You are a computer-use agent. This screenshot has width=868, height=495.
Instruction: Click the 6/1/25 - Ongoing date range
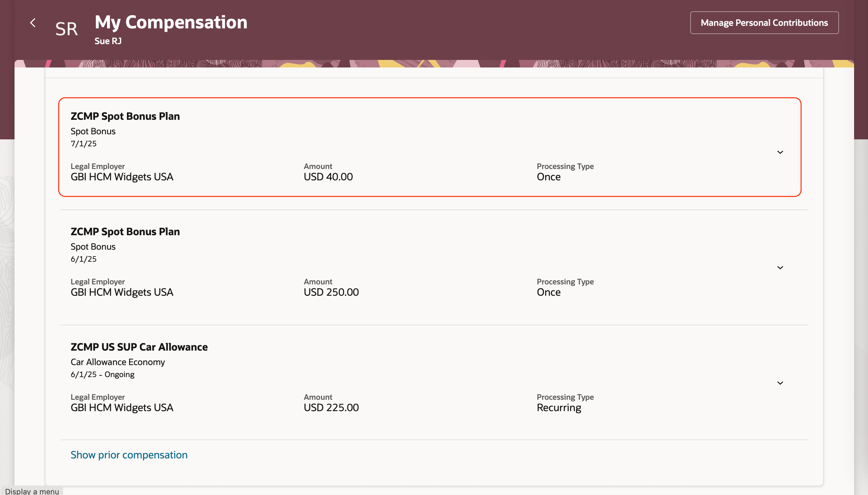click(x=102, y=374)
